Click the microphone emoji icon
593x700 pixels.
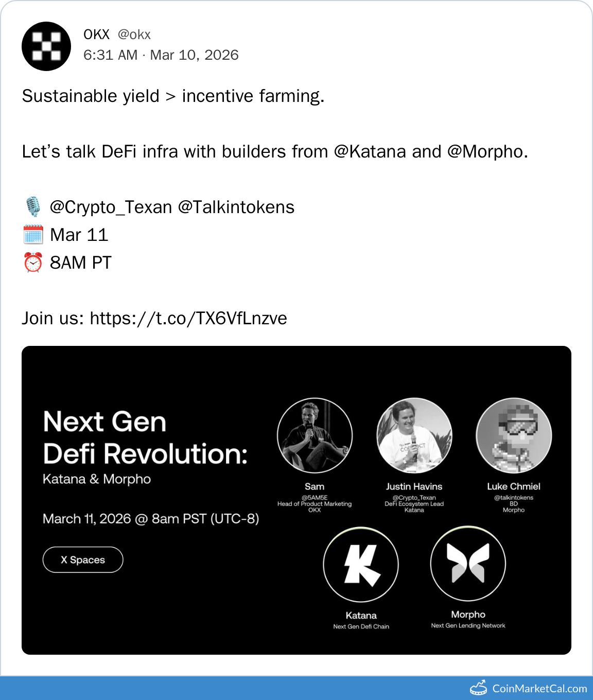[x=33, y=207]
